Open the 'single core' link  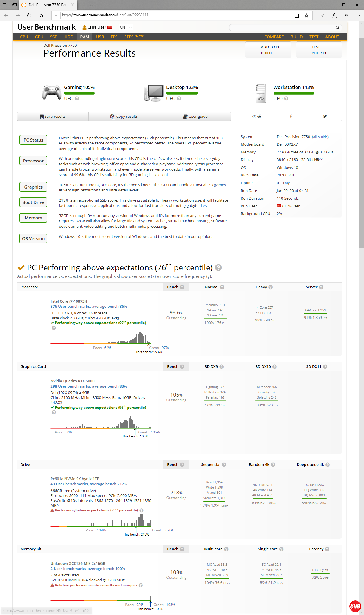tap(105, 159)
